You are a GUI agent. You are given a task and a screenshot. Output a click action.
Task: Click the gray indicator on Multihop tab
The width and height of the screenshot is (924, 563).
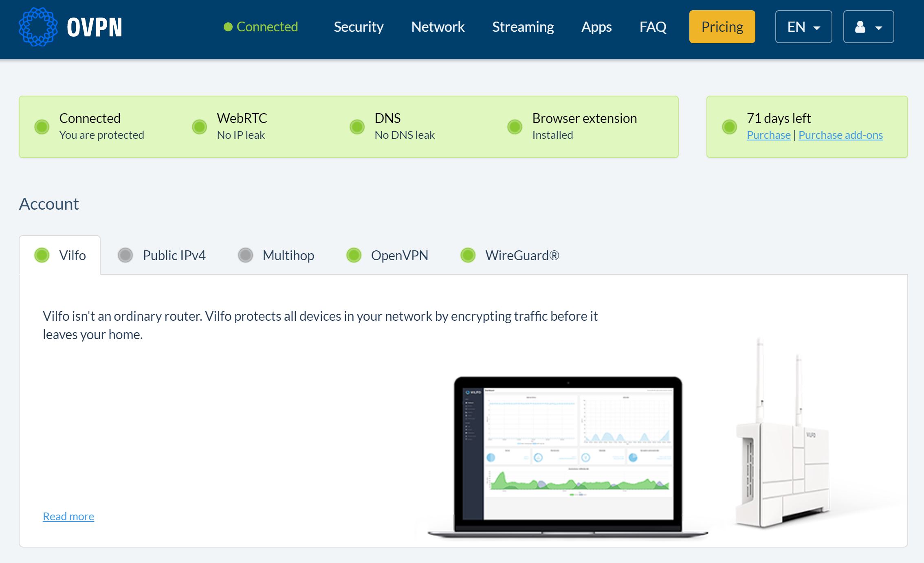pyautogui.click(x=245, y=255)
